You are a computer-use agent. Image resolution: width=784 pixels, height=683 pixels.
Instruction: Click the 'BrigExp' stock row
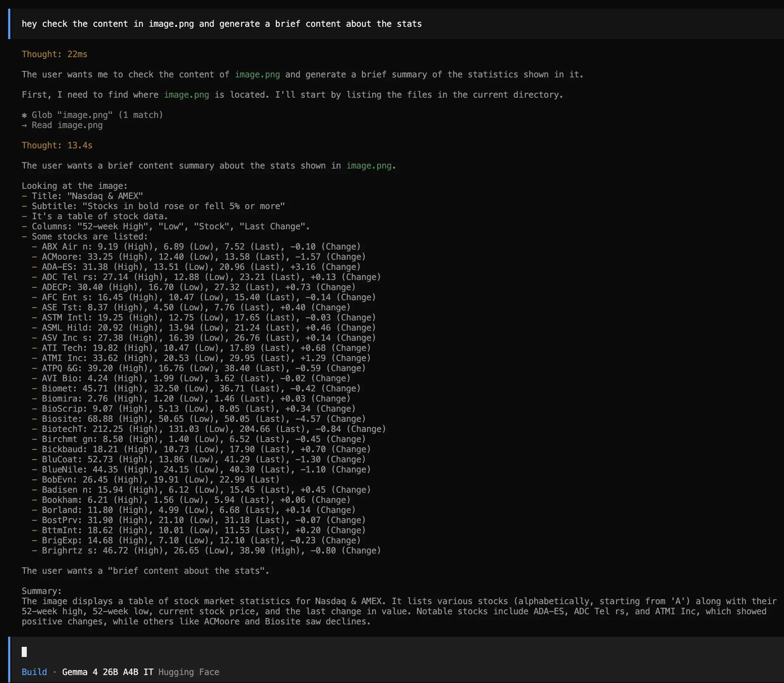tap(197, 540)
